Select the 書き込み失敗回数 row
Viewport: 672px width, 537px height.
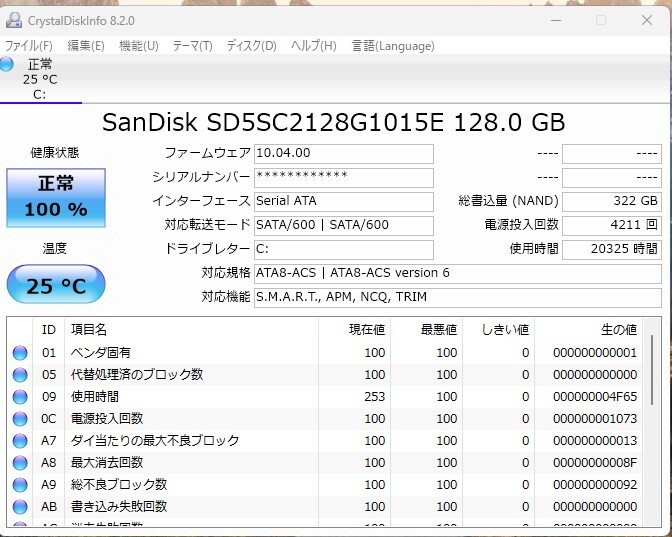tap(324, 507)
